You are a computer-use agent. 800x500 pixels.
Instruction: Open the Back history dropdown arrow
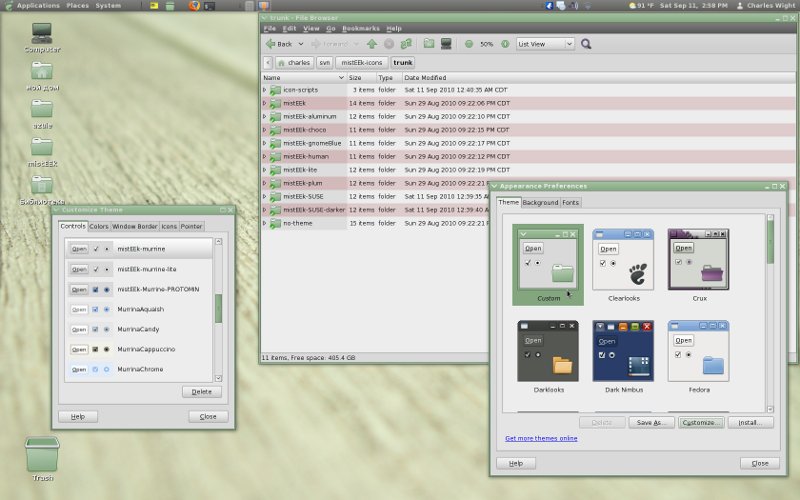[301, 44]
